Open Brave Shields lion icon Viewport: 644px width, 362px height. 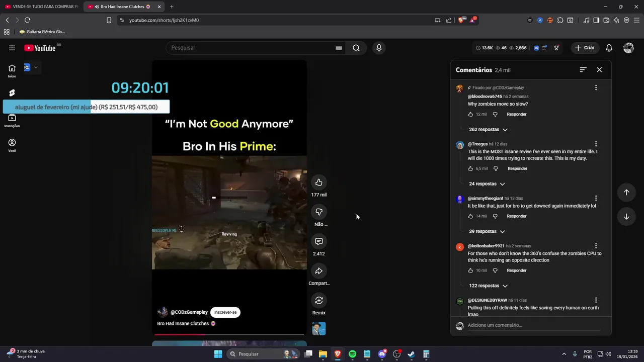(461, 20)
